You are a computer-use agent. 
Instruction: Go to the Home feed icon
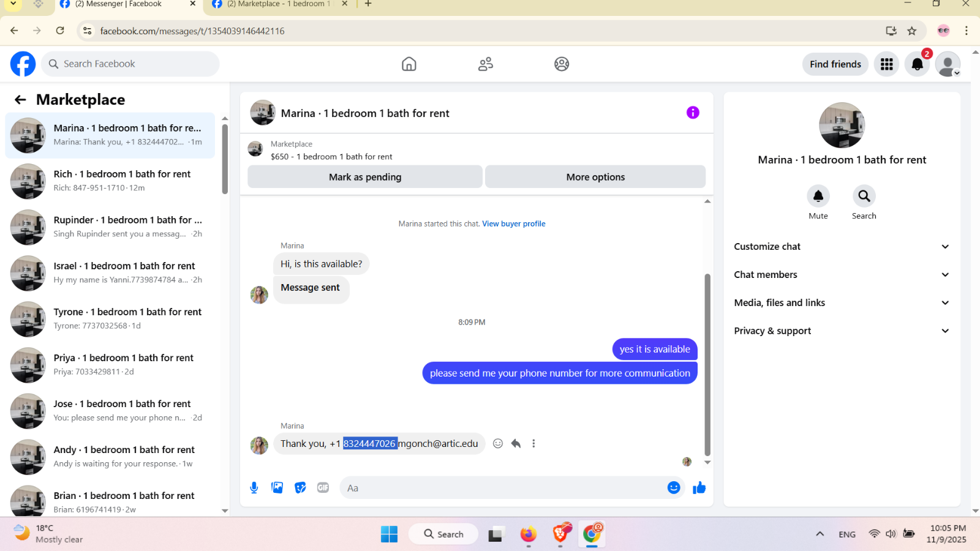coord(409,64)
